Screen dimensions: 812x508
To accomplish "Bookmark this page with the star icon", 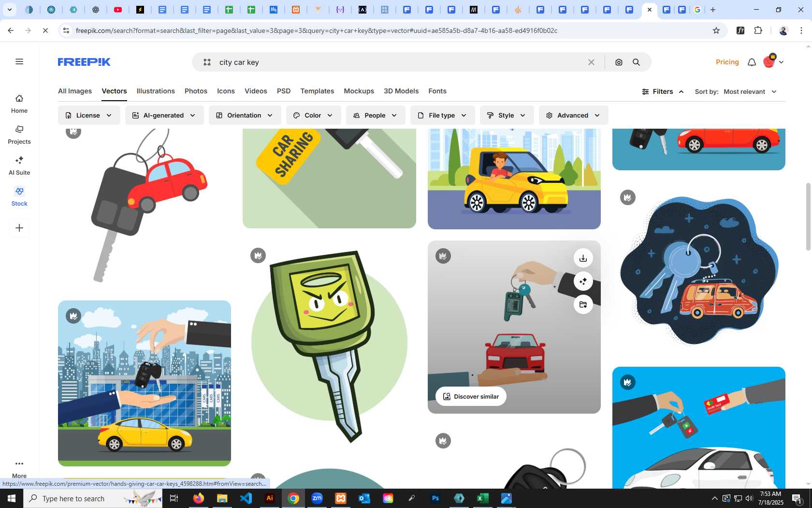I will (716, 30).
